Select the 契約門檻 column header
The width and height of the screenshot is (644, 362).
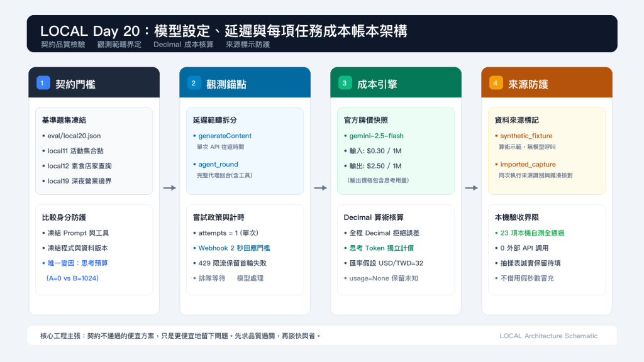coord(94,82)
